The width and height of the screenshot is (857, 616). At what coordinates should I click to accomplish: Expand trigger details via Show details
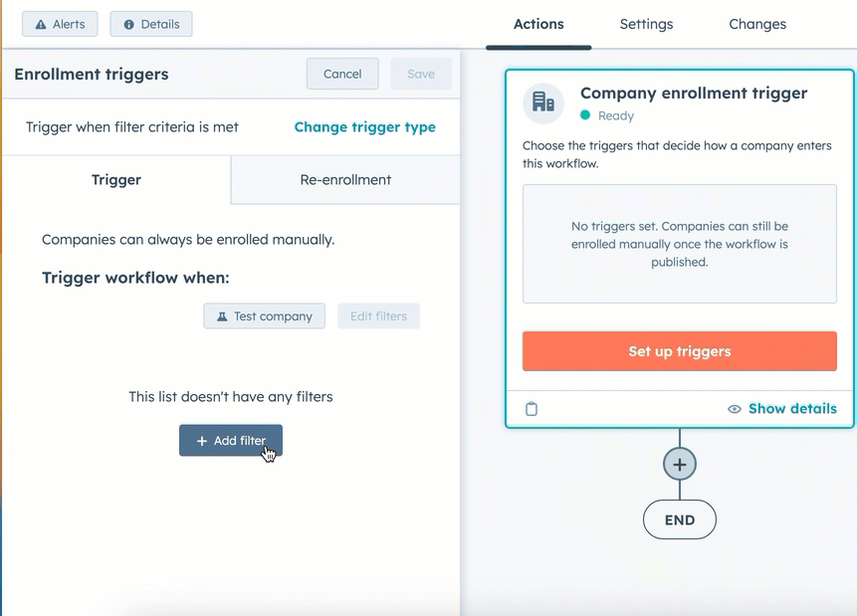pyautogui.click(x=792, y=408)
